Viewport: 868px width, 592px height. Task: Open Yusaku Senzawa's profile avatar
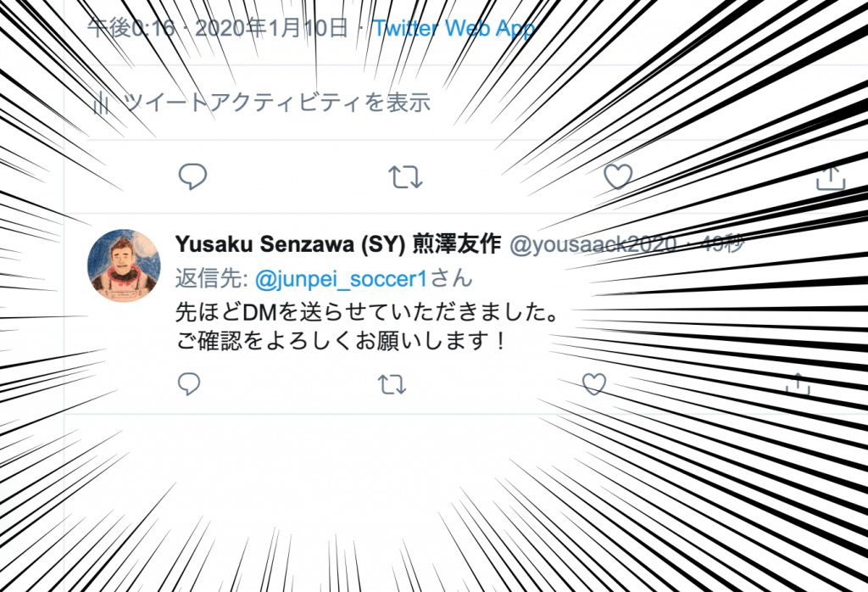(124, 265)
